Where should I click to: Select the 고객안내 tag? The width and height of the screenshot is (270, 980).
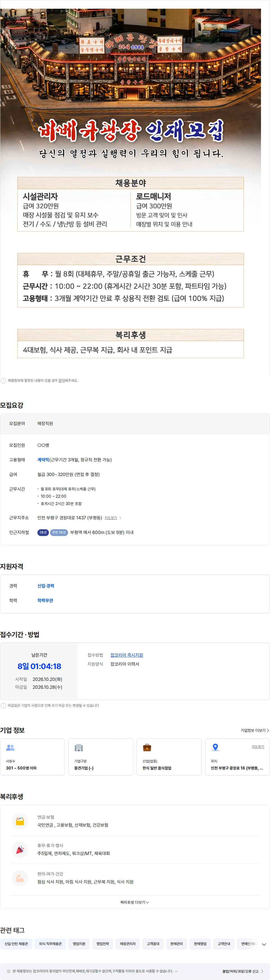[224, 944]
